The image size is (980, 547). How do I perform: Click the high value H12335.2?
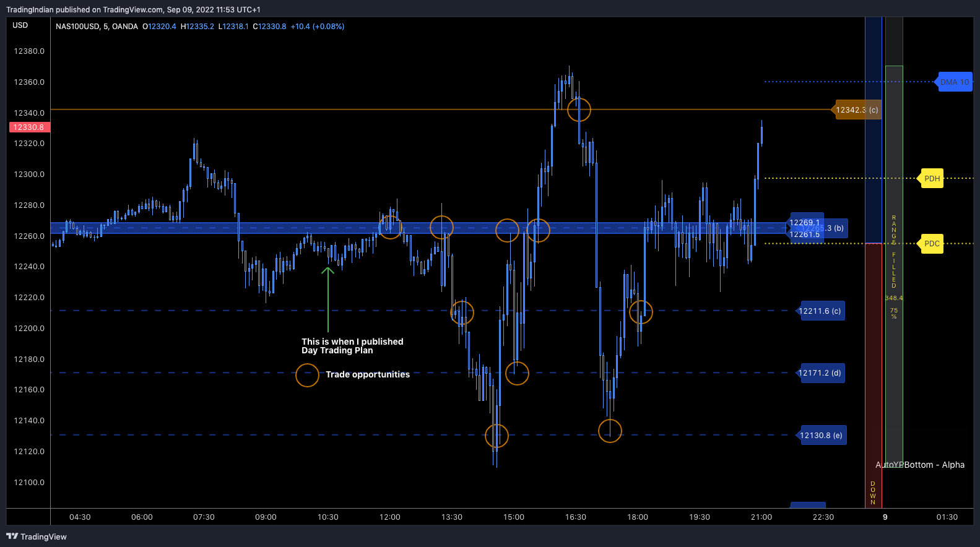197,27
